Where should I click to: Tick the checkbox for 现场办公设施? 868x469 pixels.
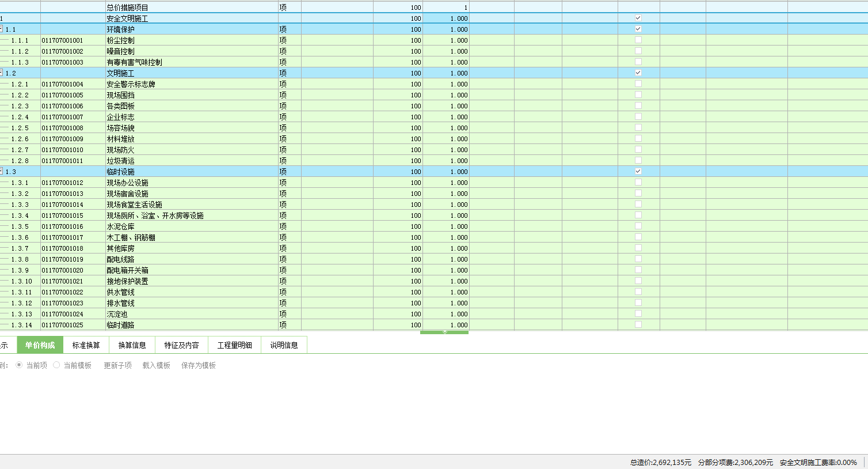(638, 182)
